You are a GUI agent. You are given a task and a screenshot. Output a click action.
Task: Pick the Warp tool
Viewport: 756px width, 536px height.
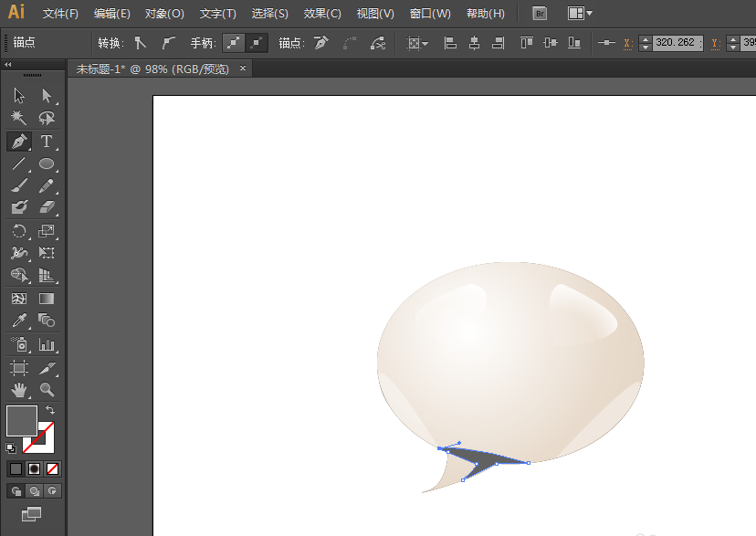coord(19,253)
